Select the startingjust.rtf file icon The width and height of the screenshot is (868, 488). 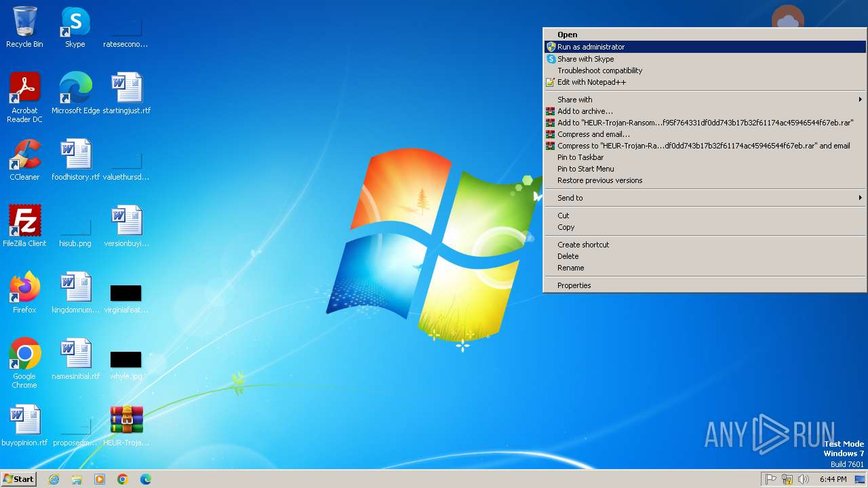click(x=127, y=94)
